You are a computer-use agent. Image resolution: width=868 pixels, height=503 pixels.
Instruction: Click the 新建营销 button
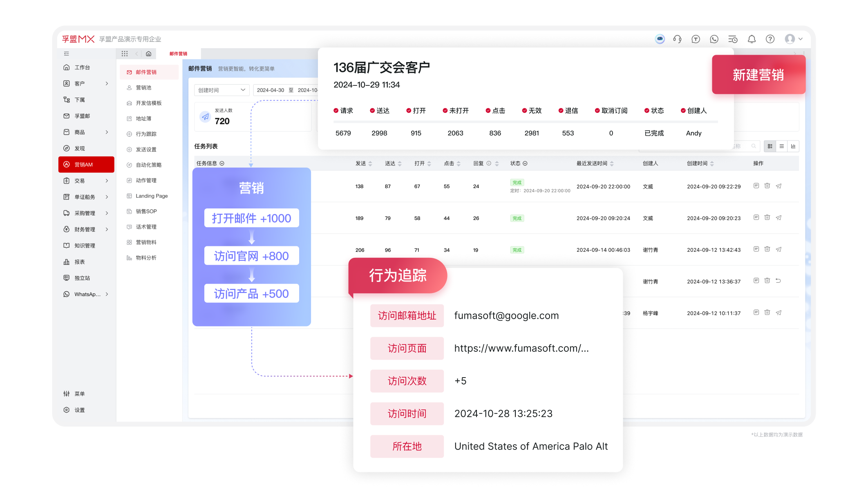tap(758, 74)
